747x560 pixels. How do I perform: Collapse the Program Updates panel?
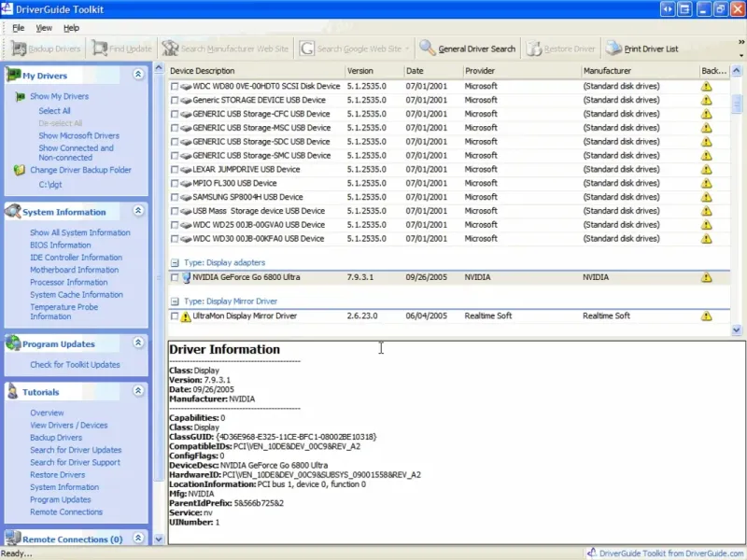pyautogui.click(x=138, y=343)
